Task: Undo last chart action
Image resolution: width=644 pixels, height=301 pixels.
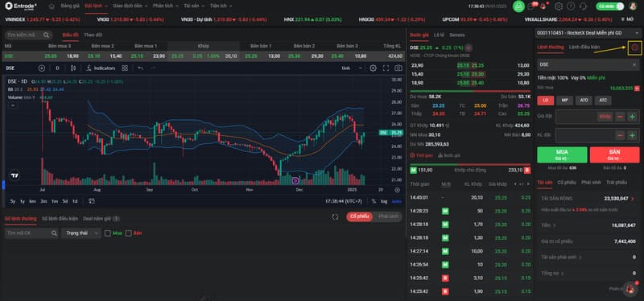Action: coord(140,68)
